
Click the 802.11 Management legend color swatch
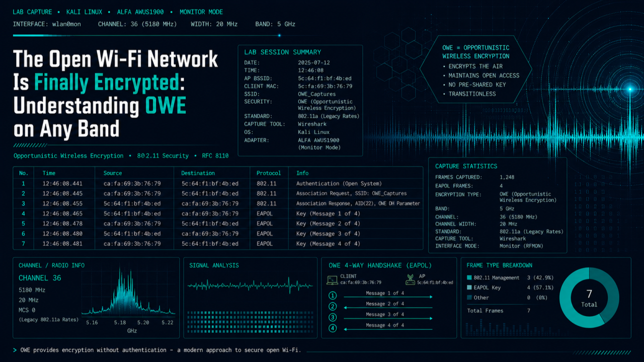469,278
